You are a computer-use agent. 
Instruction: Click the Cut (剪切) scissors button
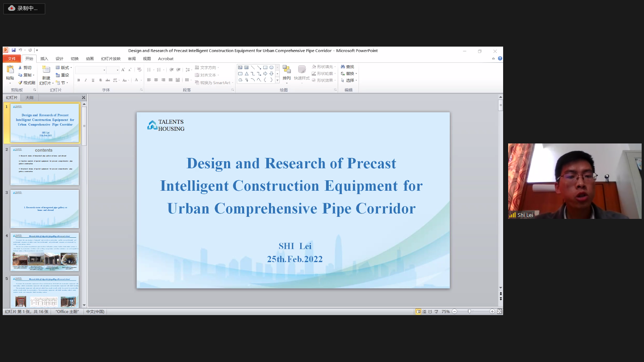pyautogui.click(x=24, y=68)
